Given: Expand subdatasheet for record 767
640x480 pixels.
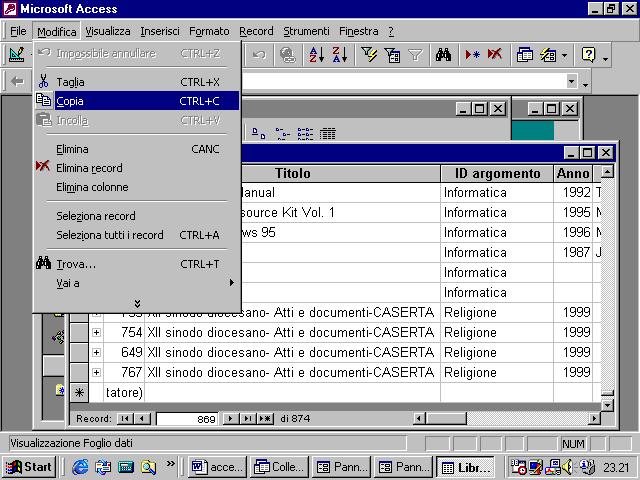Looking at the screenshot, I should coord(96,372).
